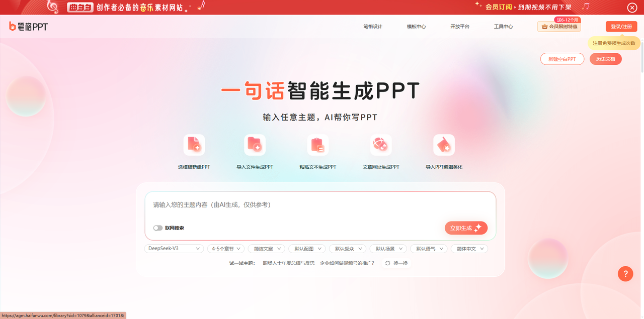Click the 新建空白PPT button

562,59
